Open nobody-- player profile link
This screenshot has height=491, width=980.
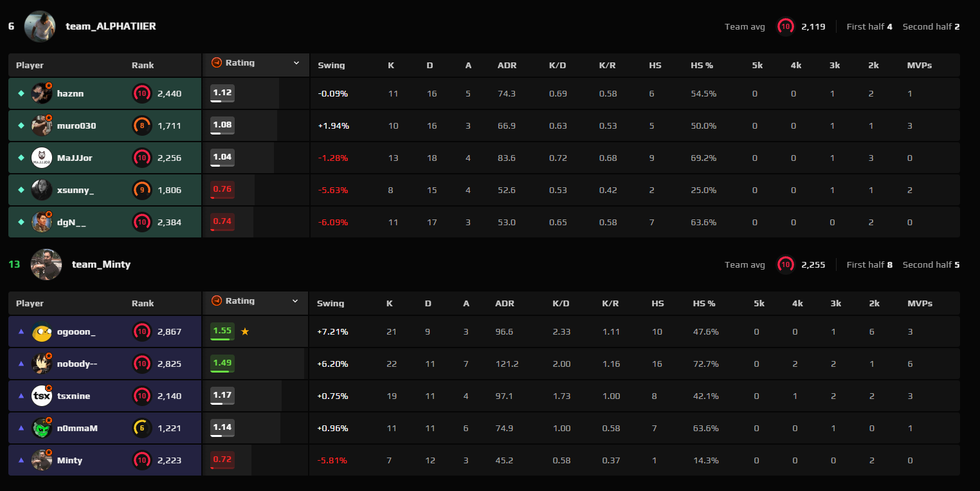(x=77, y=364)
